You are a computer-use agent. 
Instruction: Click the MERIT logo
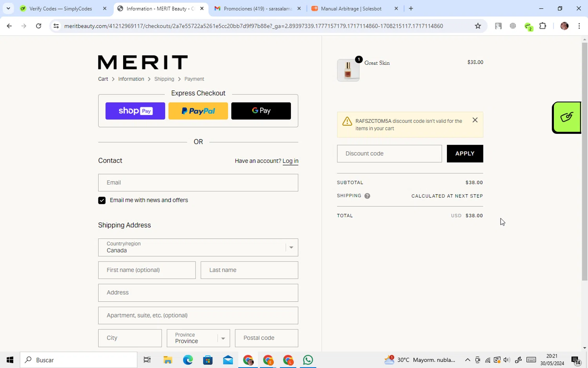143,62
